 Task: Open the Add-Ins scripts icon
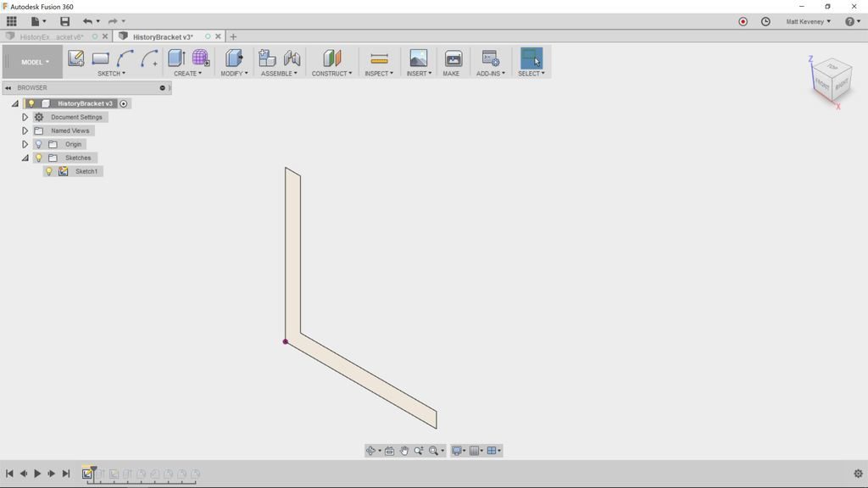click(x=489, y=58)
